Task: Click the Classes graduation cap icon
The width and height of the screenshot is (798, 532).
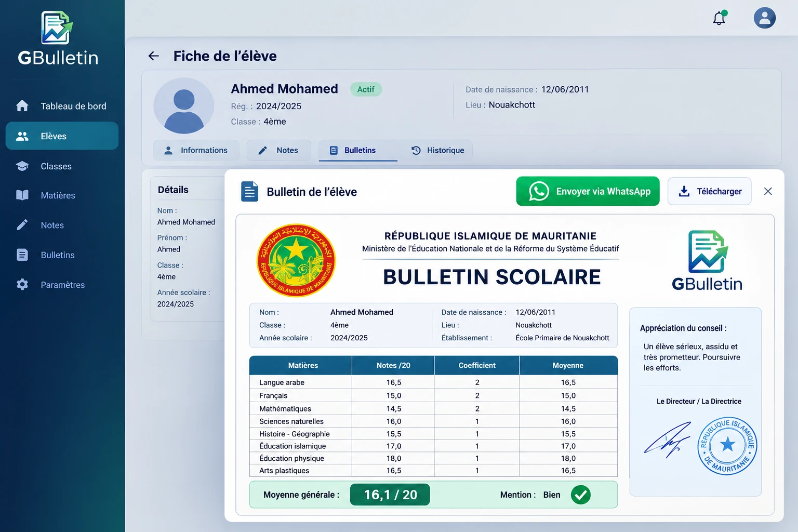Action: (x=22, y=166)
